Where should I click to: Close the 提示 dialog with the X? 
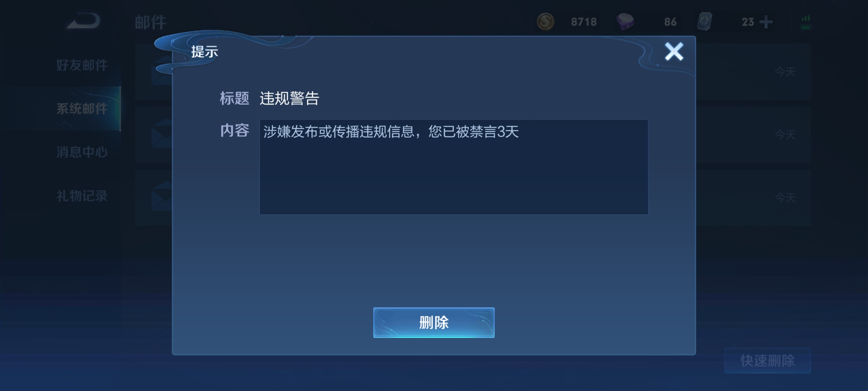(x=674, y=52)
